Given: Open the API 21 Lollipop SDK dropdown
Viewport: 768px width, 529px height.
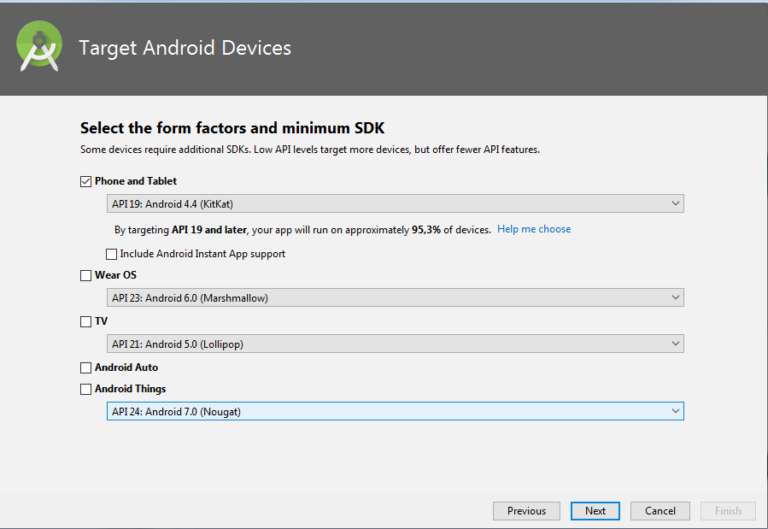Looking at the screenshot, I should coord(395,344).
